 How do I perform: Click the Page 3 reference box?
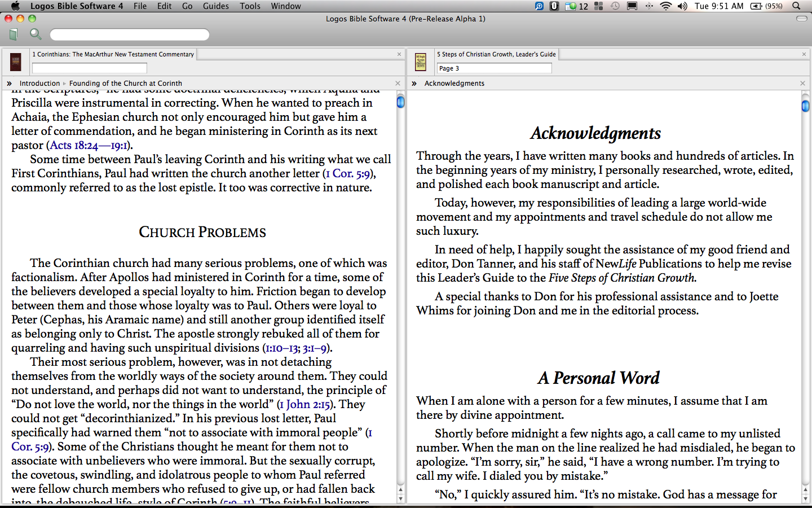495,68
